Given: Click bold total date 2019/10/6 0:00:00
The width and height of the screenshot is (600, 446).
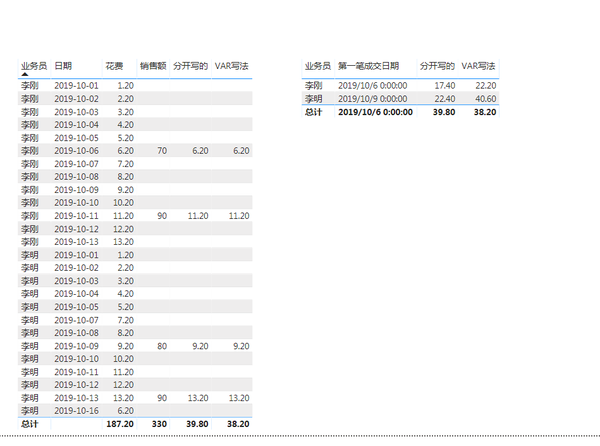Looking at the screenshot, I should coord(375,112).
